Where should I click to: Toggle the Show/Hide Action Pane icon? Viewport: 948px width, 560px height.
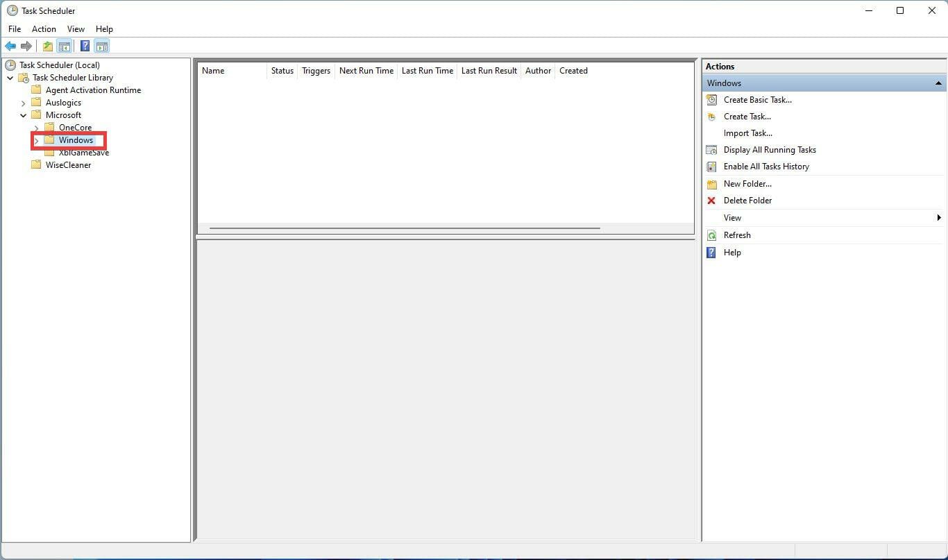[x=102, y=46]
